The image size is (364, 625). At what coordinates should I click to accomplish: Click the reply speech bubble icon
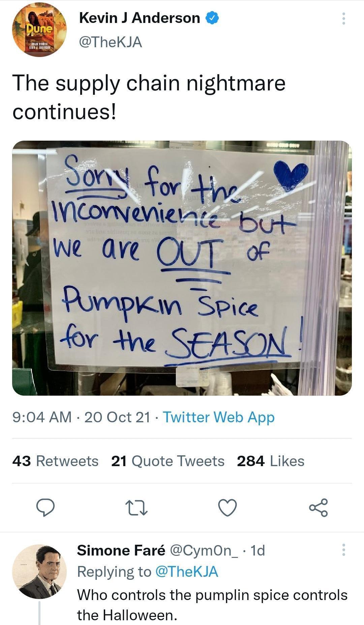46,508
